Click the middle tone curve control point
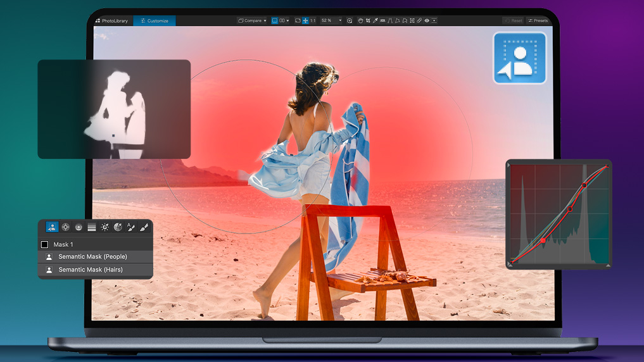This screenshot has height=362, width=644. point(570,209)
